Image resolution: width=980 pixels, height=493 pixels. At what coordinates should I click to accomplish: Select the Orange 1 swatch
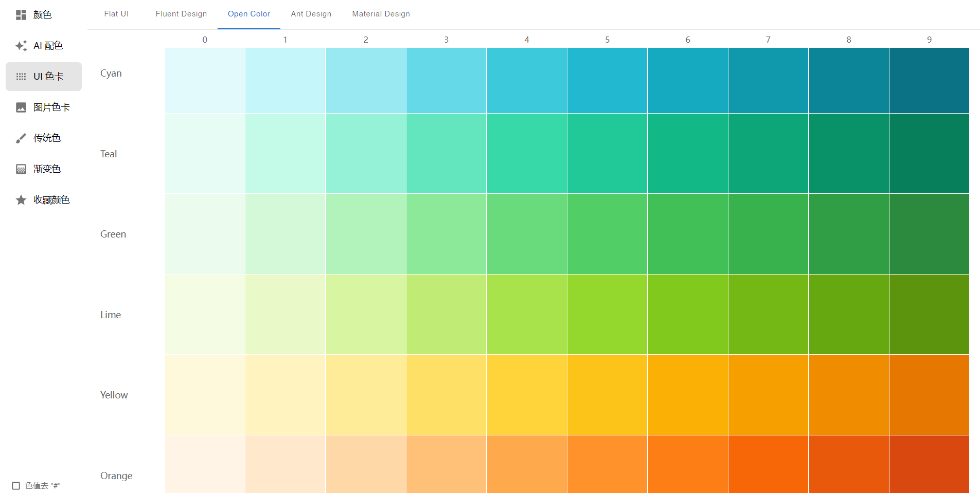click(x=285, y=464)
